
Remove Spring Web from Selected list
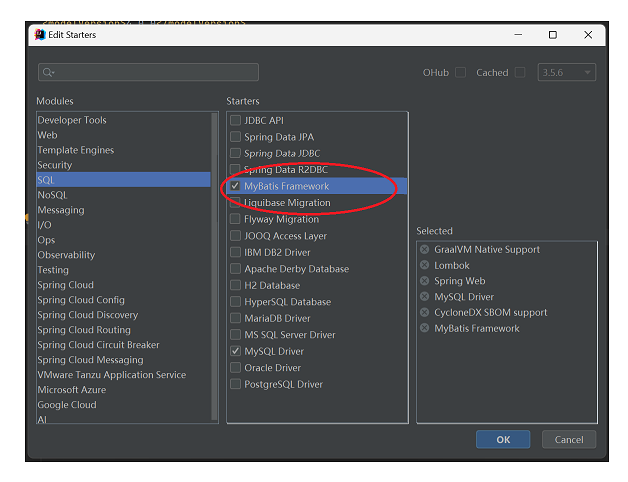click(x=425, y=281)
